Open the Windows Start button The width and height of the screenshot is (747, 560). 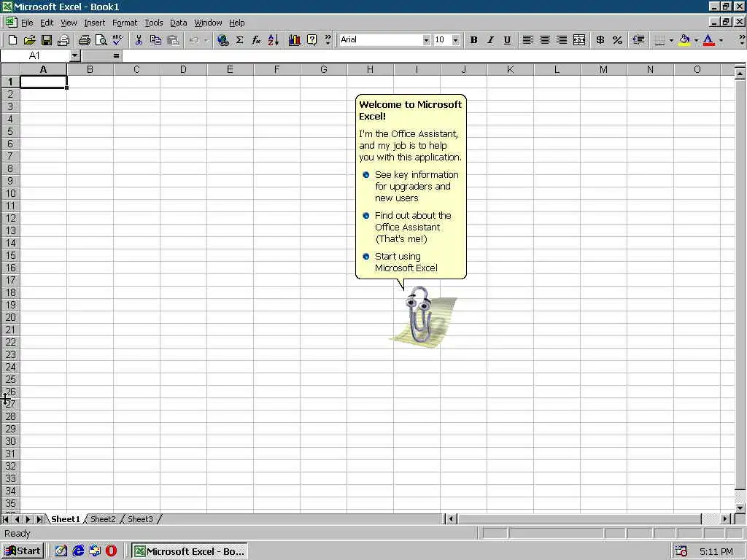click(23, 551)
